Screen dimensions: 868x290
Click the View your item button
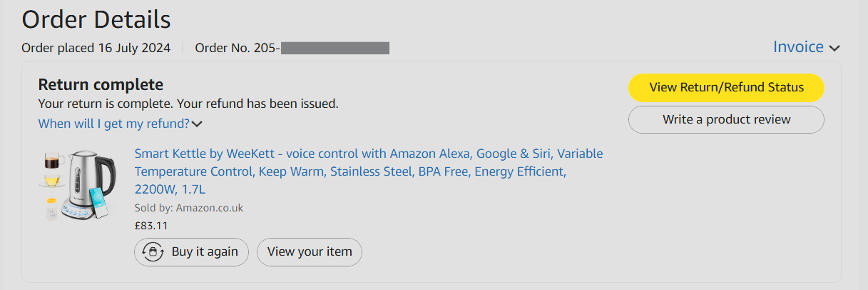pyautogui.click(x=310, y=252)
